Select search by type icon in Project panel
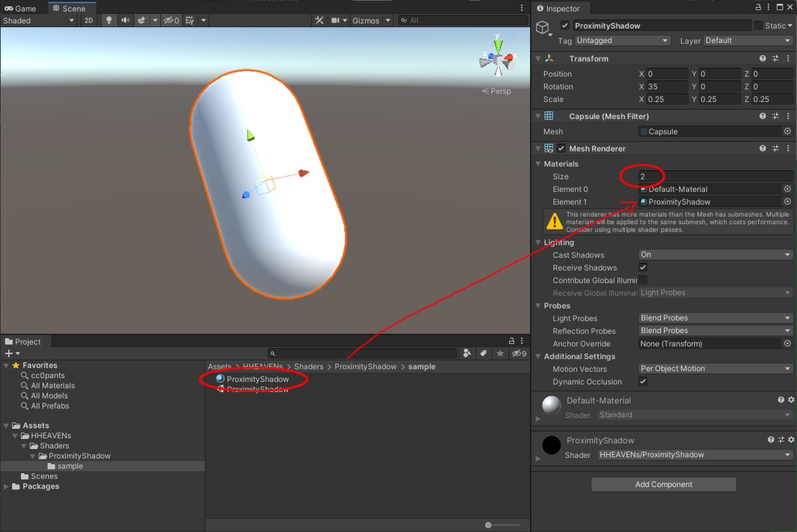 [465, 352]
